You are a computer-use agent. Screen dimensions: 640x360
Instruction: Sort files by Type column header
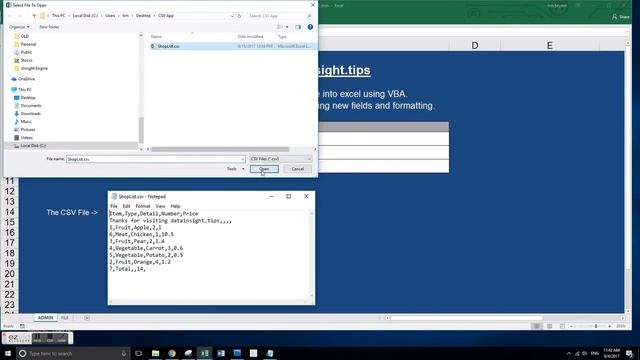tap(282, 37)
